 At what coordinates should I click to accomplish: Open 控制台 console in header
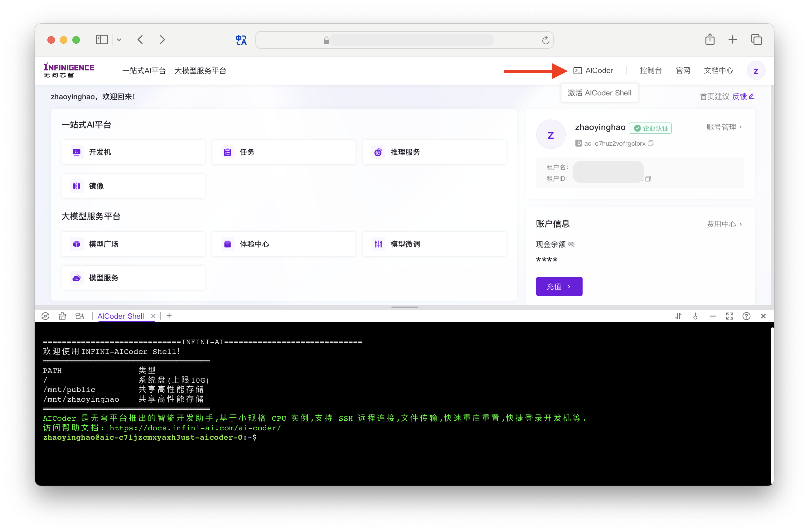[651, 70]
